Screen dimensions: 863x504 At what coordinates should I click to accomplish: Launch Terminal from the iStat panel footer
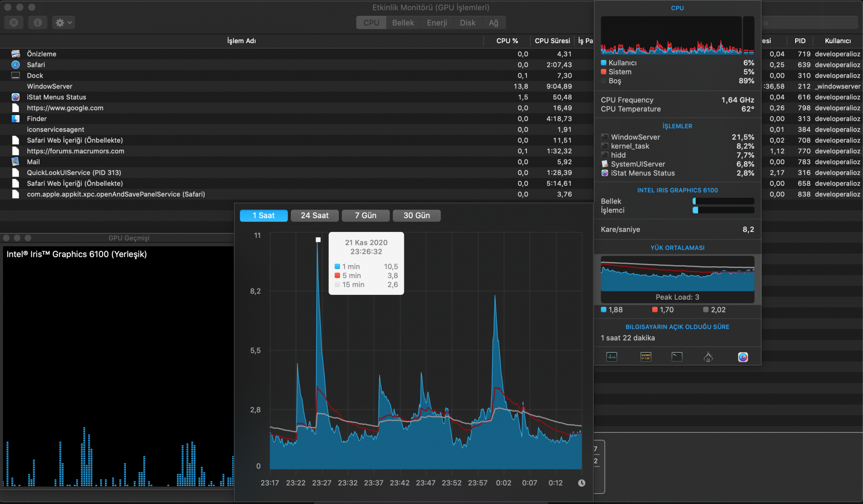[x=677, y=357]
